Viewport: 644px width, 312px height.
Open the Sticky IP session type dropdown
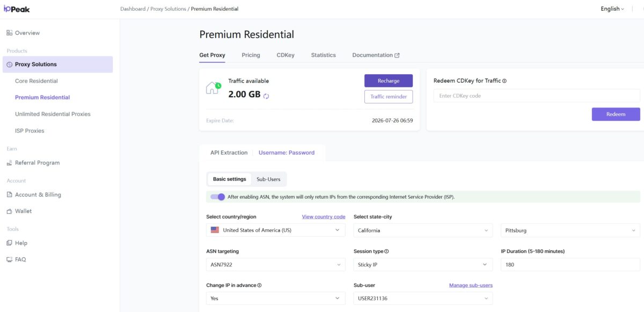click(x=423, y=265)
